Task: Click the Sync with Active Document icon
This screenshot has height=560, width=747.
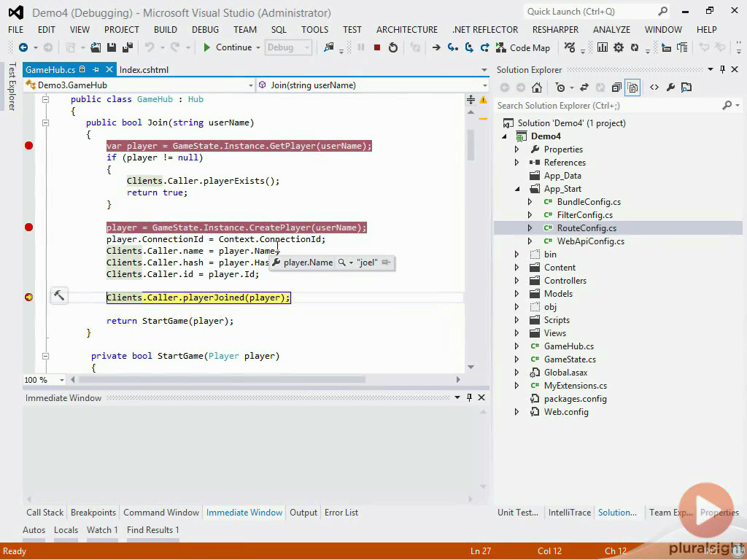Action: click(584, 87)
